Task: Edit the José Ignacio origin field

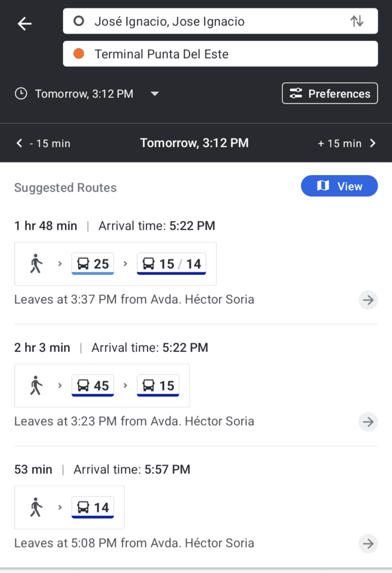Action: pos(220,21)
